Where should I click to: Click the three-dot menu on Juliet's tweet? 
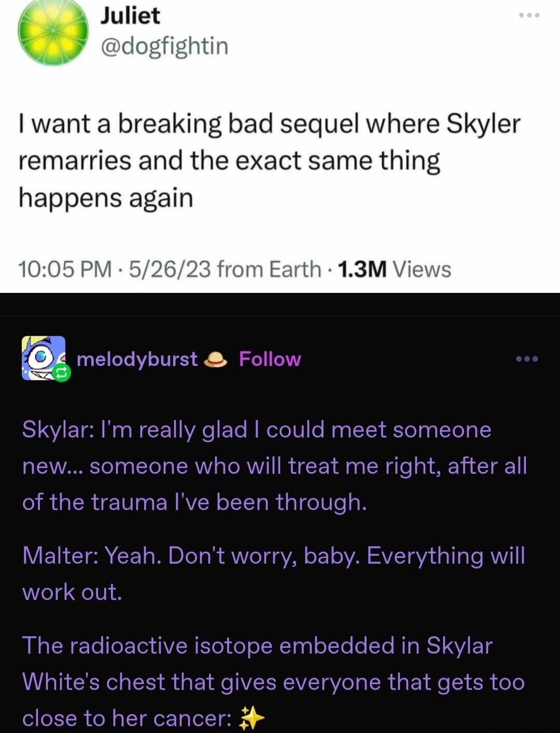[x=529, y=16]
